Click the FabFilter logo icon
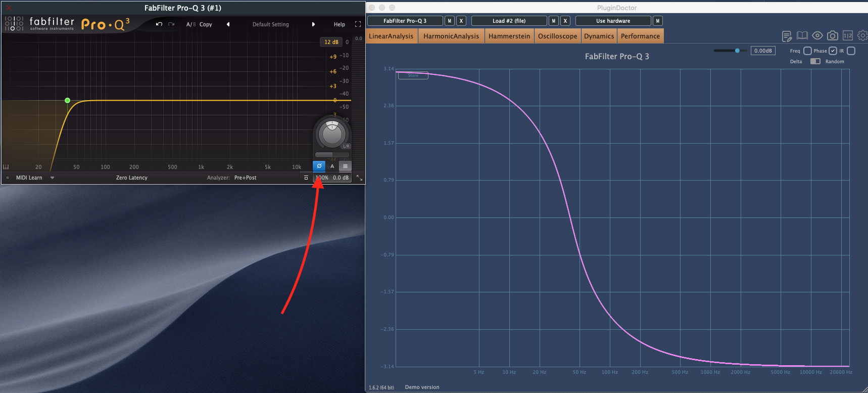 [x=14, y=24]
